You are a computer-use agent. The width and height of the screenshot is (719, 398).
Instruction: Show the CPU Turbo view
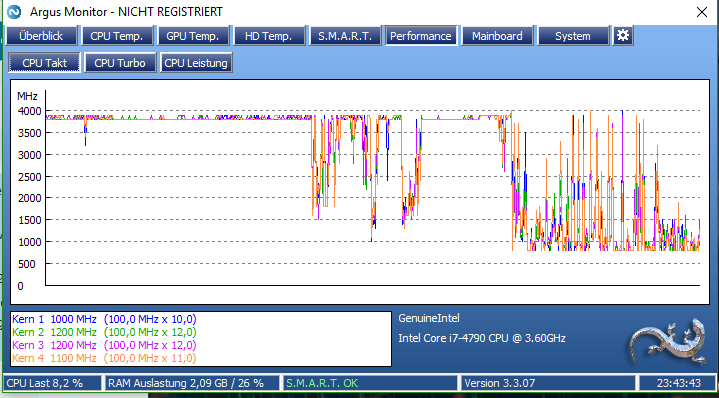tap(120, 63)
